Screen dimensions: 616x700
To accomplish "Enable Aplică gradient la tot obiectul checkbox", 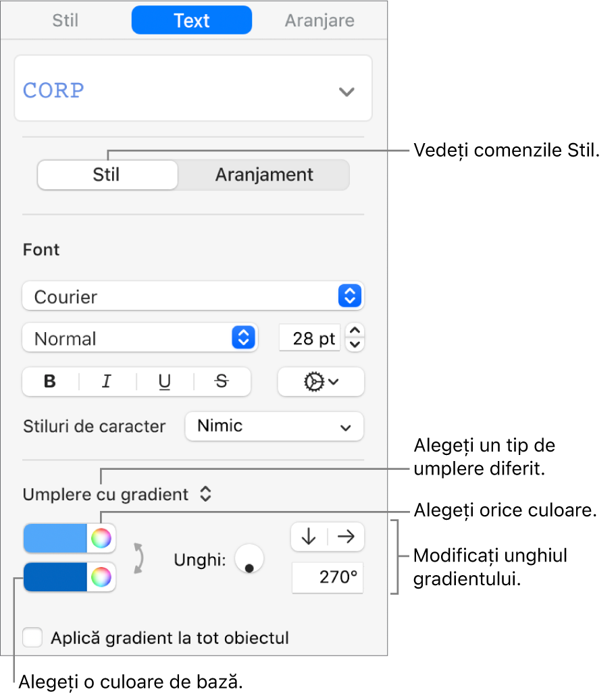I will pos(32,637).
